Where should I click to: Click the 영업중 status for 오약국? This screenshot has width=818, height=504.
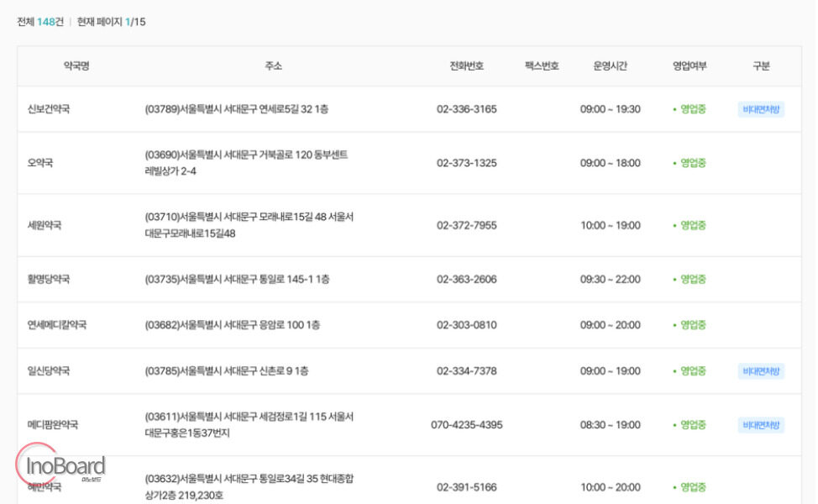pos(690,163)
